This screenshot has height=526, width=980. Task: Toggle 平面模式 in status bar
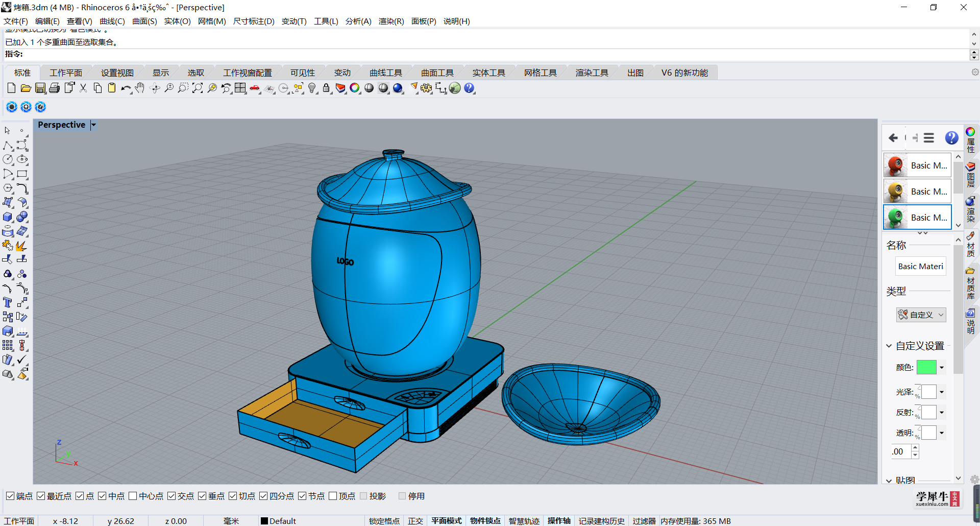tap(447, 521)
